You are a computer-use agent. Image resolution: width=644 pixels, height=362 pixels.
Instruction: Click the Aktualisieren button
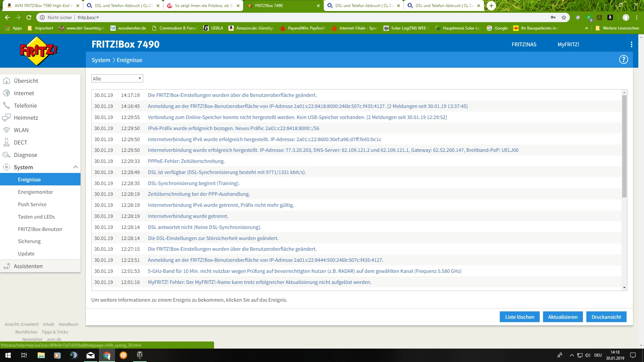coord(562,317)
